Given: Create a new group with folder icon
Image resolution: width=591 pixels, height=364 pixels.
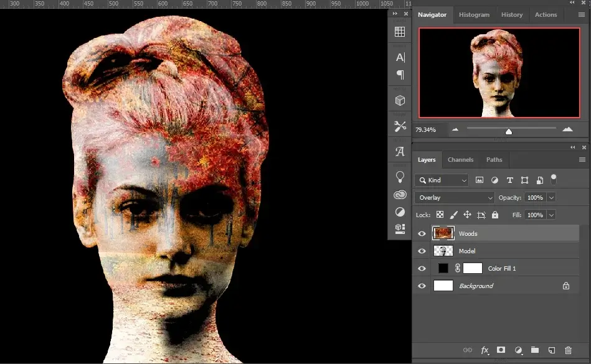Looking at the screenshot, I should (534, 350).
